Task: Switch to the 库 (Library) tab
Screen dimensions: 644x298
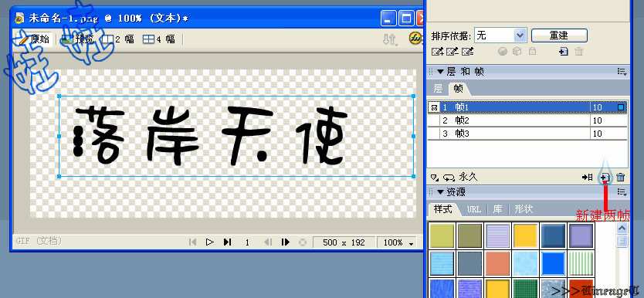Action: pos(497,209)
